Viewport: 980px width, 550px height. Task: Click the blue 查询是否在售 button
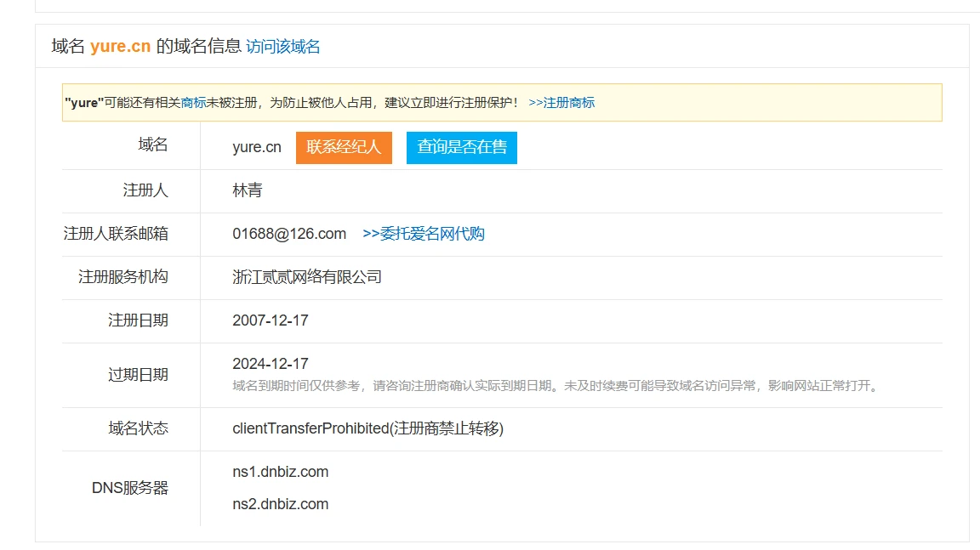pyautogui.click(x=461, y=147)
